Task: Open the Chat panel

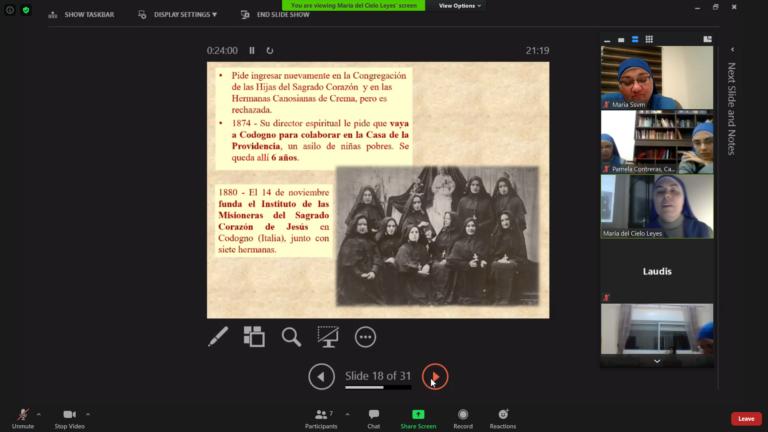Action: pos(373,418)
